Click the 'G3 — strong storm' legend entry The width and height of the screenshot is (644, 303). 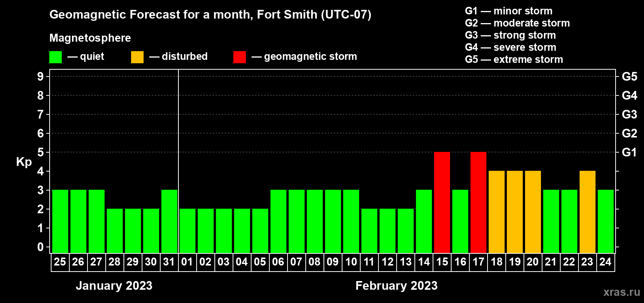click(x=510, y=35)
